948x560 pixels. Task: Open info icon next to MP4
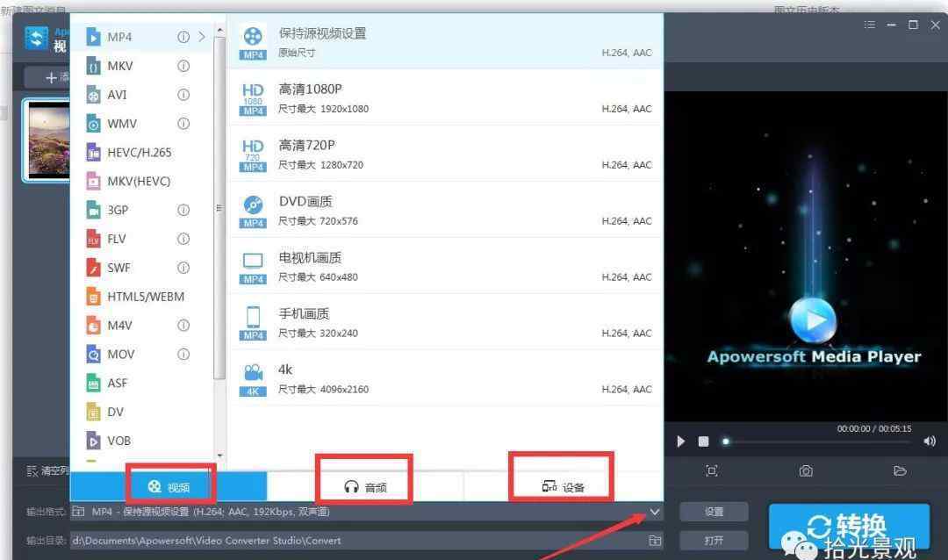tap(183, 37)
